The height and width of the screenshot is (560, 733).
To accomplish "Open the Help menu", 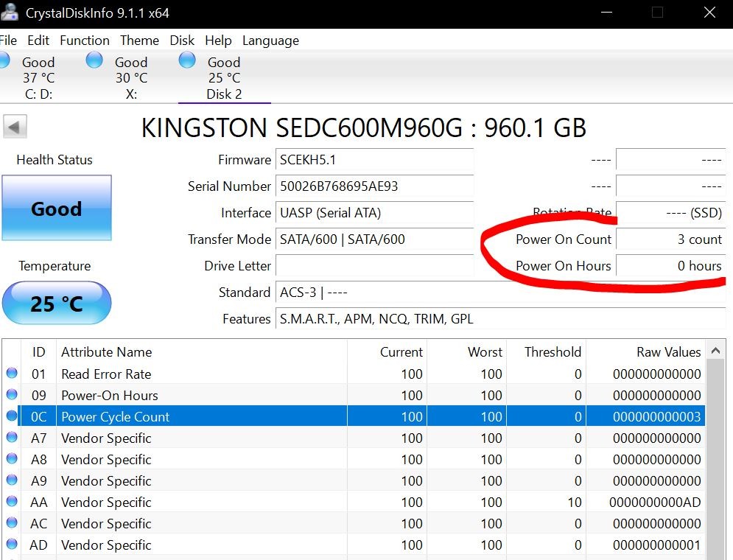I will click(218, 41).
